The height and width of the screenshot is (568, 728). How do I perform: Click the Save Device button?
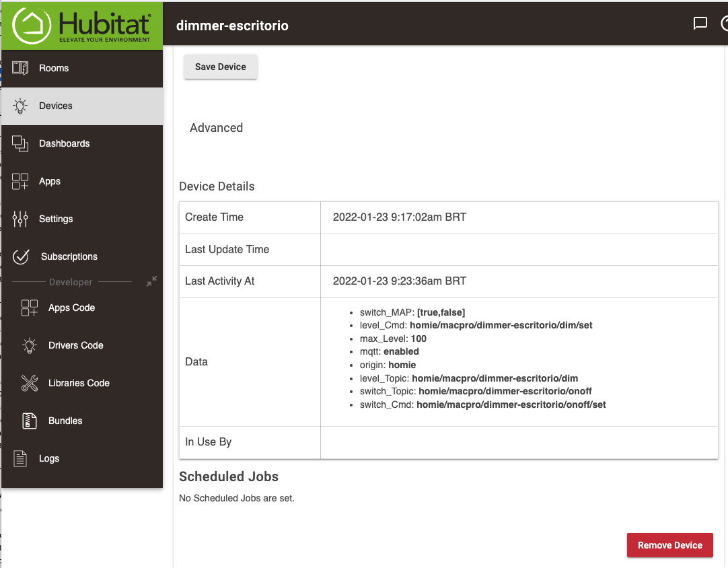point(221,67)
